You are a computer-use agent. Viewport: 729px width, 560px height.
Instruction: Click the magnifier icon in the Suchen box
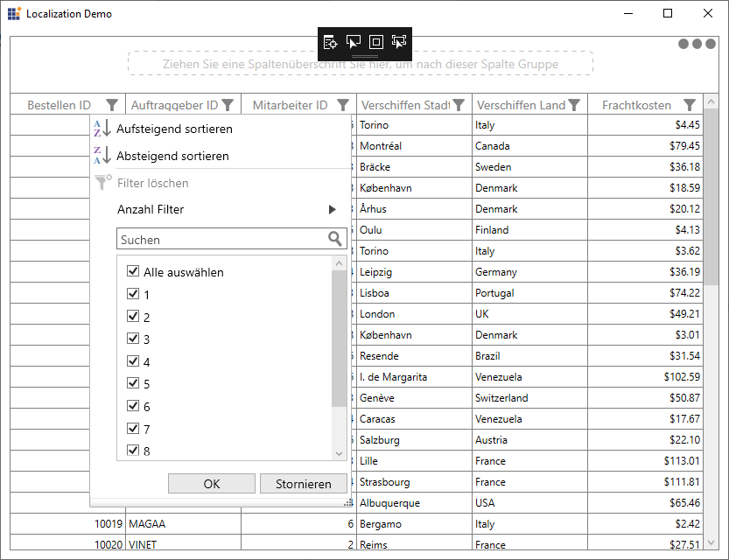[x=335, y=238]
